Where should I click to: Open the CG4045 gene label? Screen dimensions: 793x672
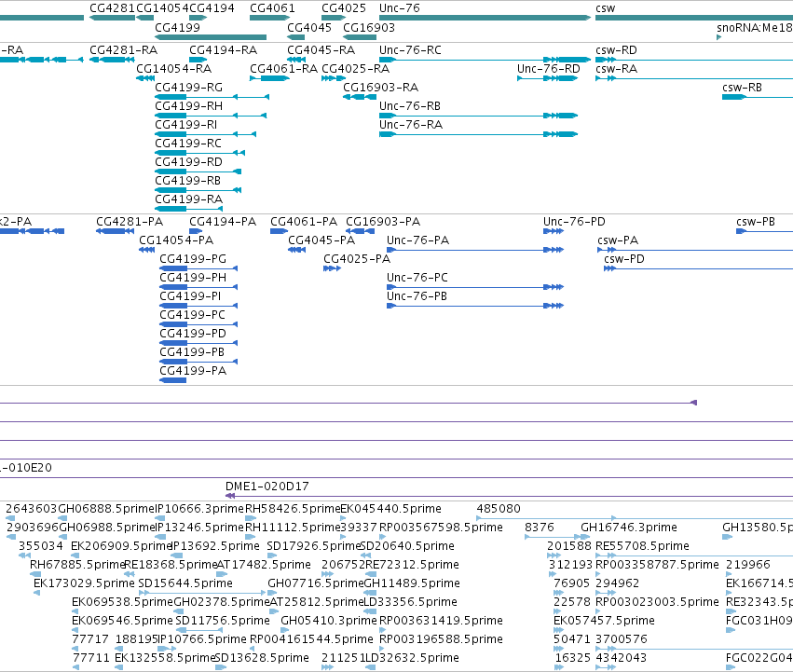pos(309,27)
